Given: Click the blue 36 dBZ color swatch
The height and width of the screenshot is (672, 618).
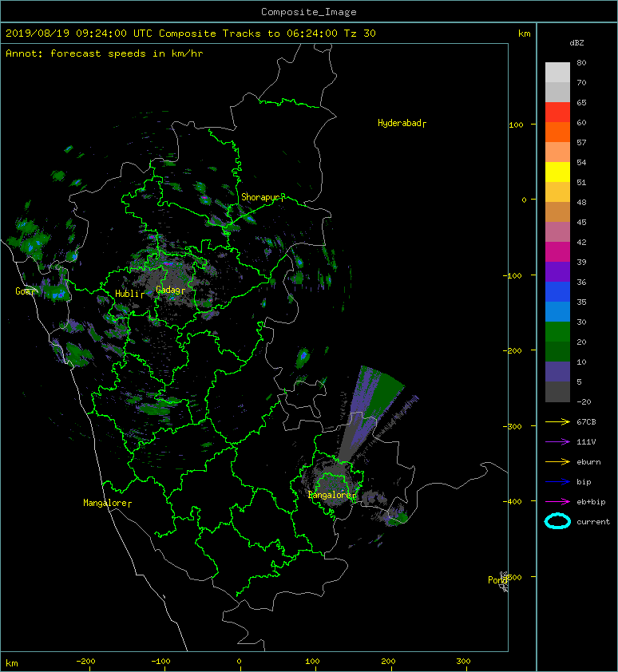Looking at the screenshot, I should [557, 292].
